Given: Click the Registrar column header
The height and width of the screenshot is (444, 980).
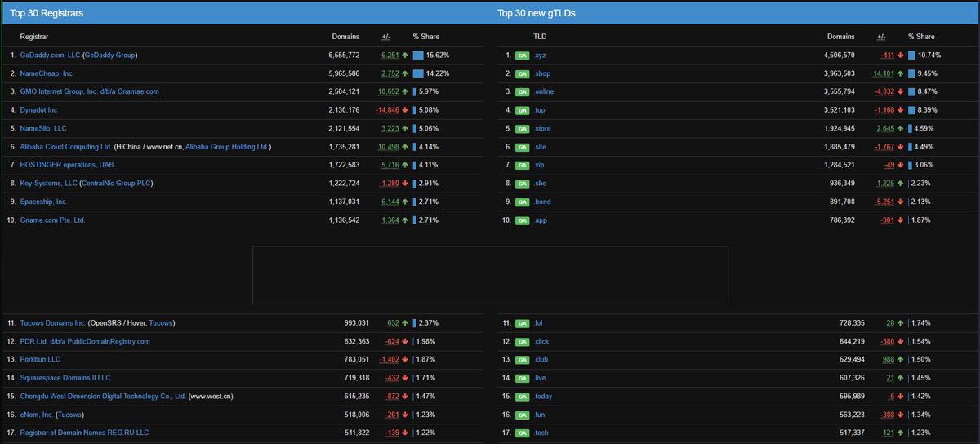Looking at the screenshot, I should [34, 37].
